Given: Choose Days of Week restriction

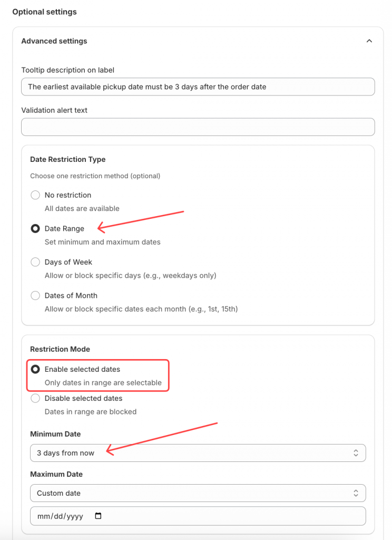Looking at the screenshot, I should point(35,262).
